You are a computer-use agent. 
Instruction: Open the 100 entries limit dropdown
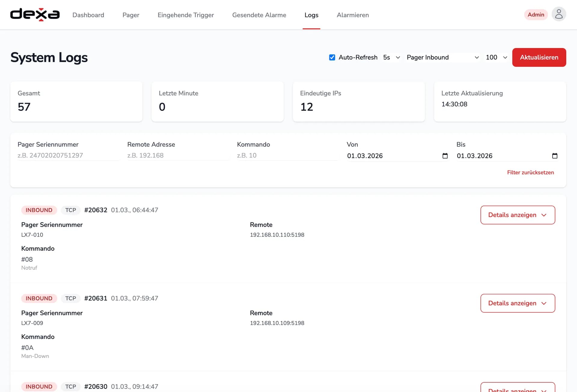point(496,57)
